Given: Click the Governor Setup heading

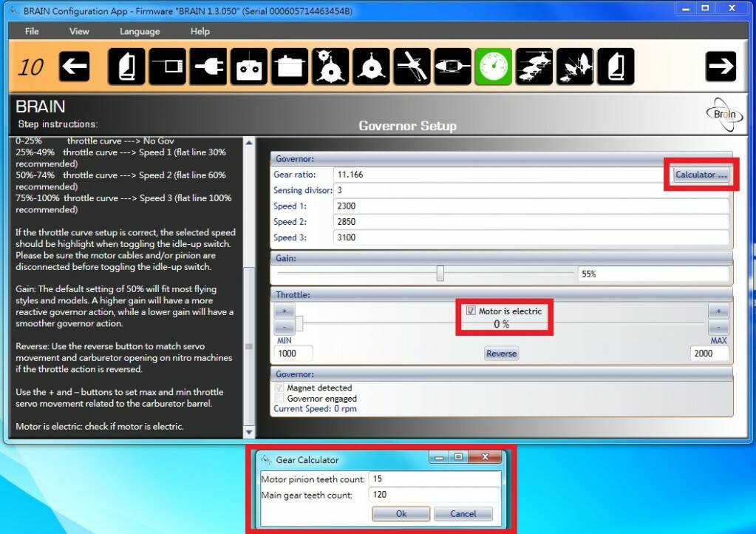Looking at the screenshot, I should pos(407,126).
